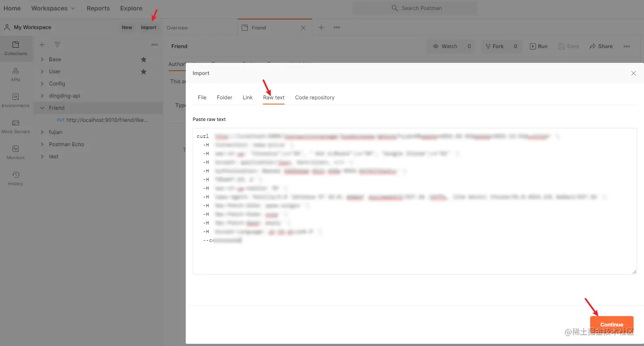Screen dimensions: 644x346
Task: Click the plus icon to create a collection
Action: pyautogui.click(x=42, y=45)
